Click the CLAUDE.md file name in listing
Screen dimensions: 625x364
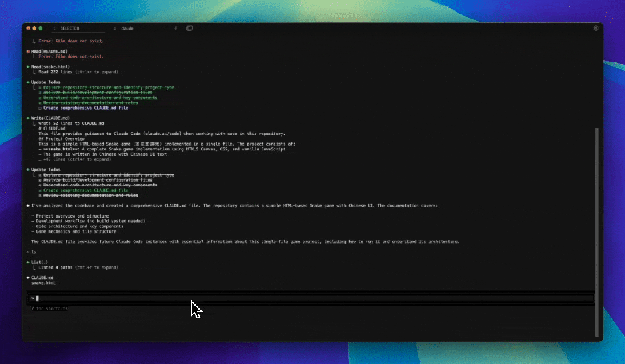coord(42,278)
